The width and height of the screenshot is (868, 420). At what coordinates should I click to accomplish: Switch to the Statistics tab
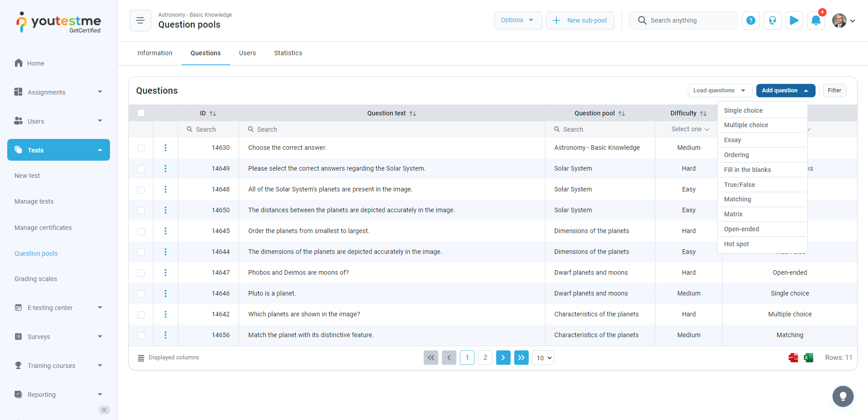pos(288,53)
